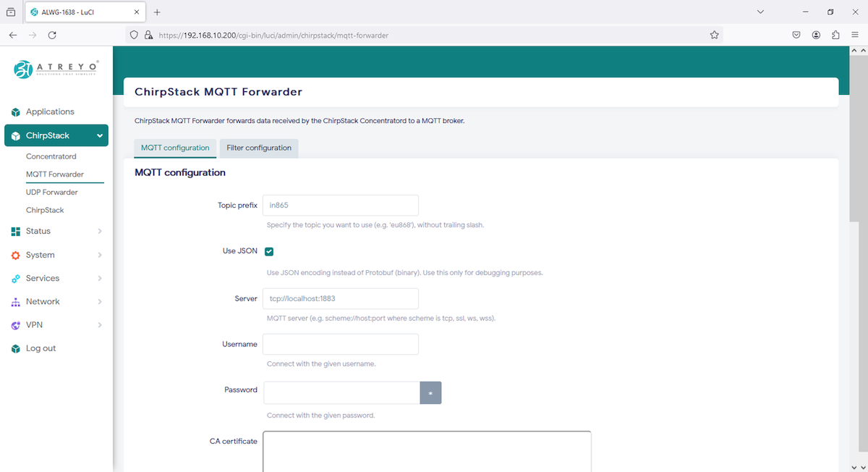Go back with the browser back arrow
This screenshot has height=472, width=868.
click(x=13, y=35)
